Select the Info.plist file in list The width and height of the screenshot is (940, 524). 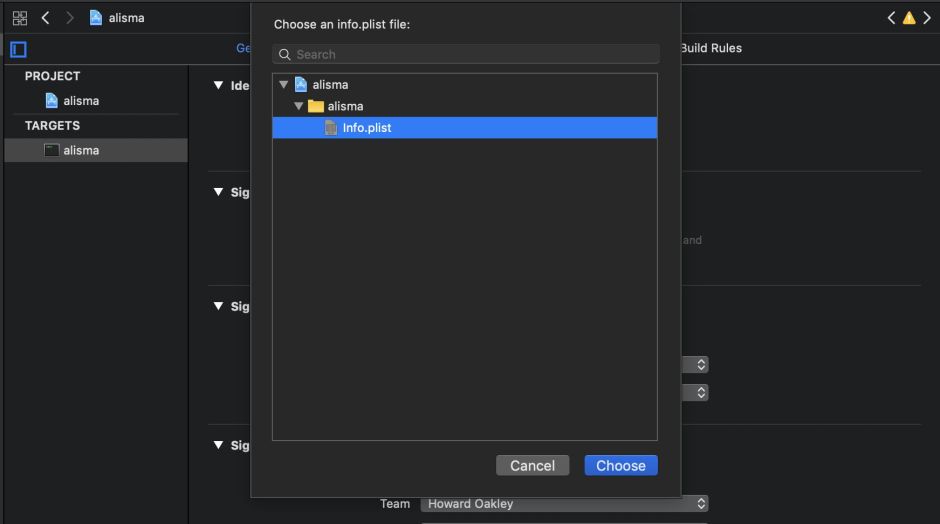366,128
